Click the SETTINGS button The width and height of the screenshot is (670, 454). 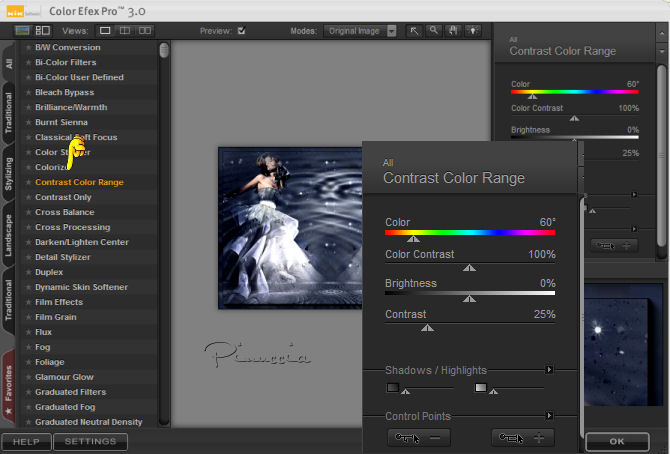[x=91, y=441]
